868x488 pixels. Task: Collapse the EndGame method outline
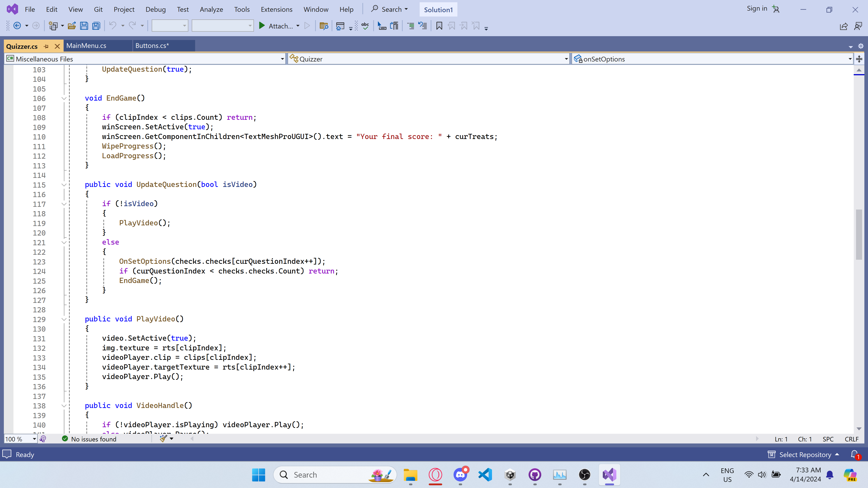click(64, 98)
